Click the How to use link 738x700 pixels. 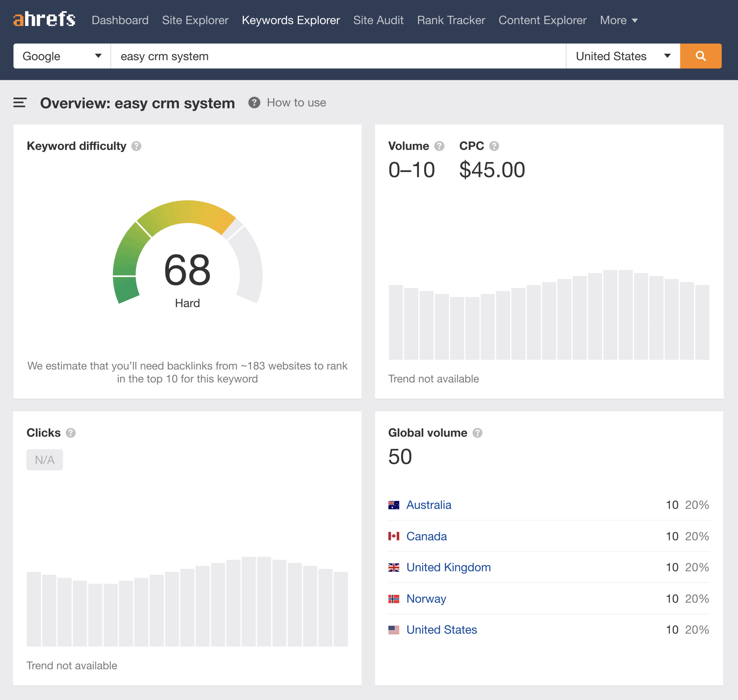(x=296, y=103)
